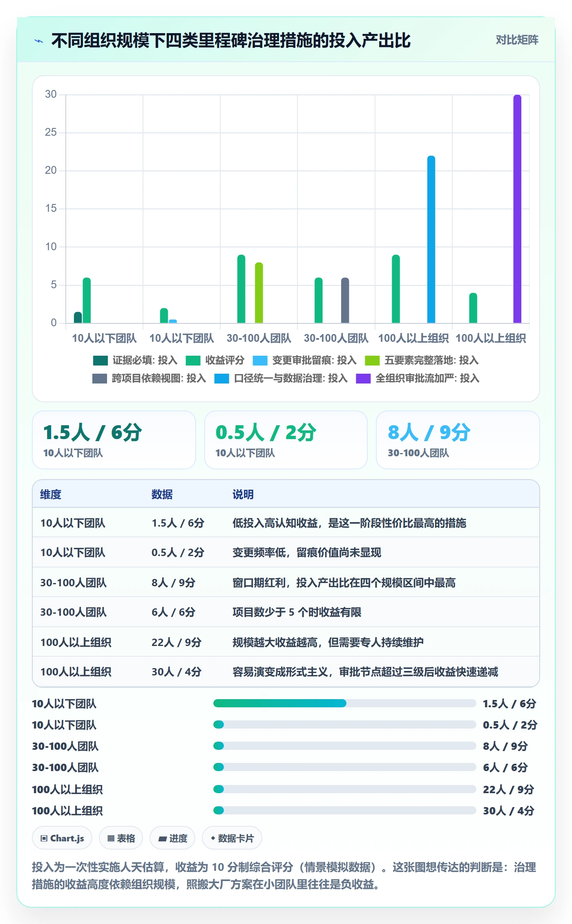The width and height of the screenshot is (572, 924).
Task: Toggle the 变更审批留痕: 投入 legend entry
Action: 304,360
